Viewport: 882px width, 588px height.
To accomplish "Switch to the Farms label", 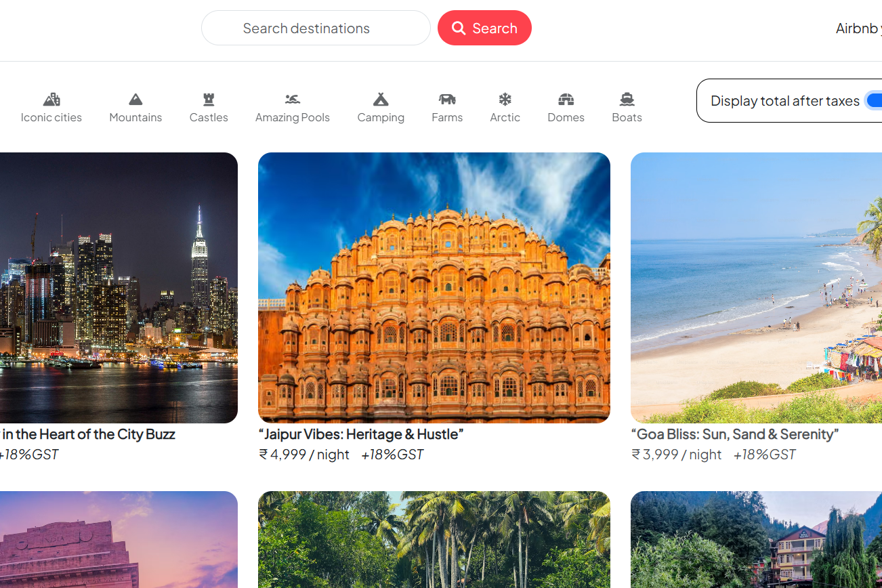I will (447, 117).
